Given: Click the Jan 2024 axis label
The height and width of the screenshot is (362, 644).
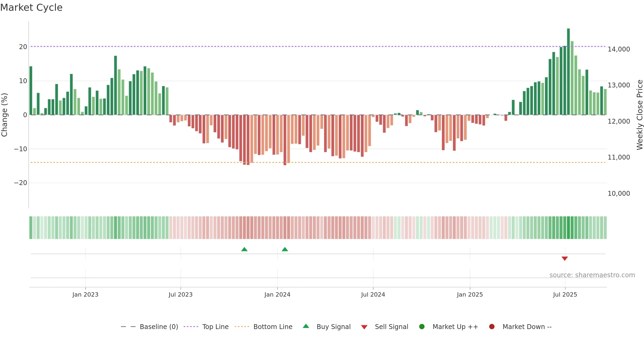Looking at the screenshot, I should coord(277,295).
